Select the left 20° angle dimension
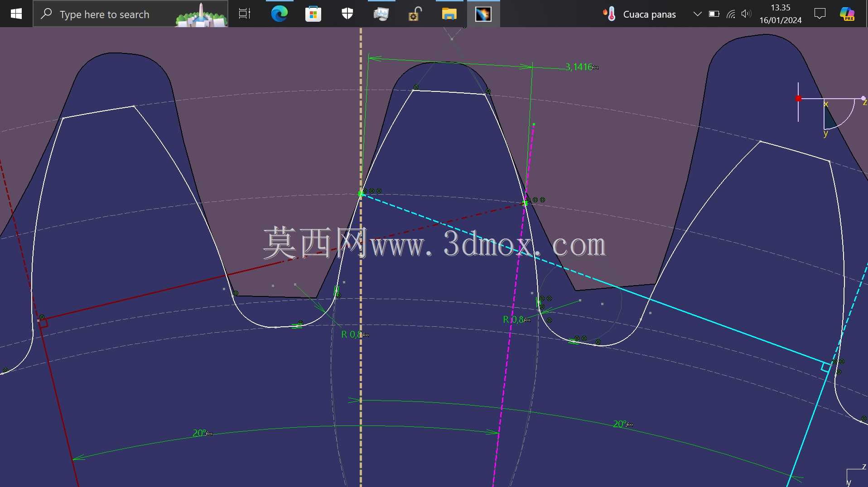The image size is (868, 487). [x=199, y=433]
